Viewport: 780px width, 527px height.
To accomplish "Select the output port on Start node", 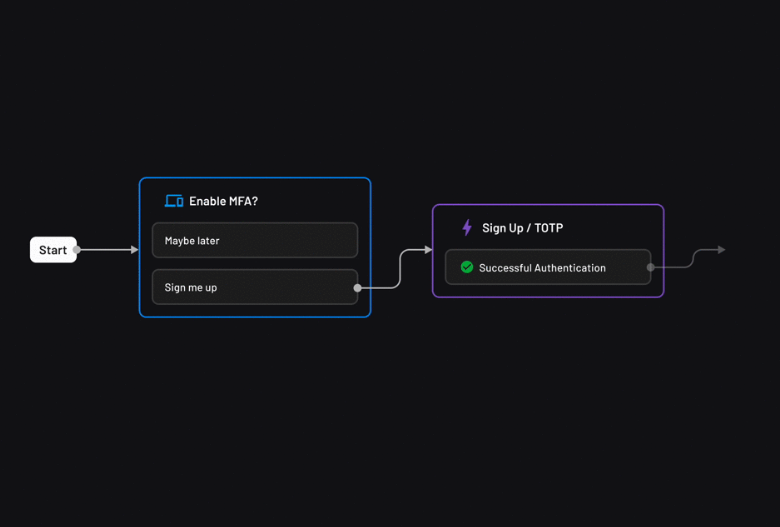I will pyautogui.click(x=77, y=250).
